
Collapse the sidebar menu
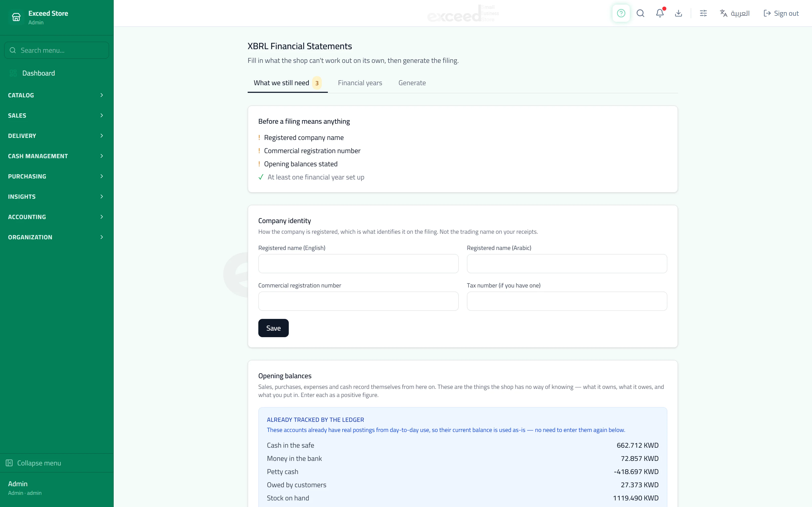(x=33, y=463)
